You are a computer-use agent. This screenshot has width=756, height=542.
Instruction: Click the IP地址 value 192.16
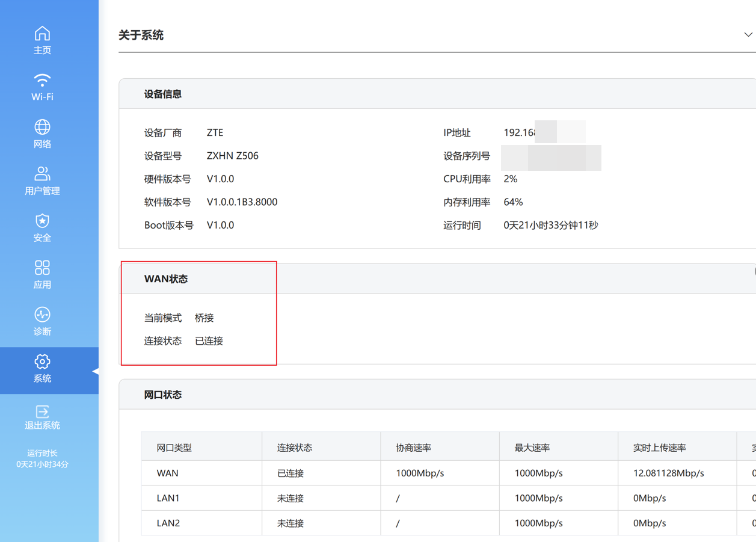pos(519,133)
